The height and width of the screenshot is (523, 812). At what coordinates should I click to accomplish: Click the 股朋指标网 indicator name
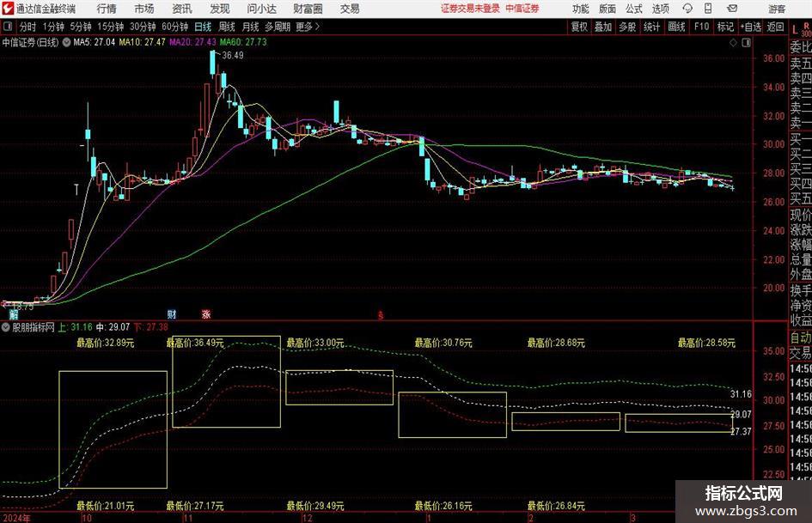[x=34, y=327]
